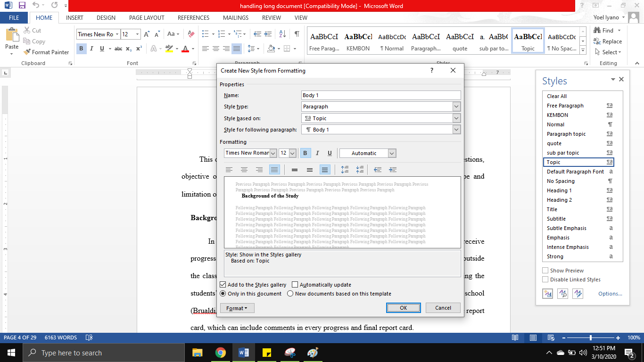Open Manage Styles in the Styles pane
The width and height of the screenshot is (644, 362).
577,293
